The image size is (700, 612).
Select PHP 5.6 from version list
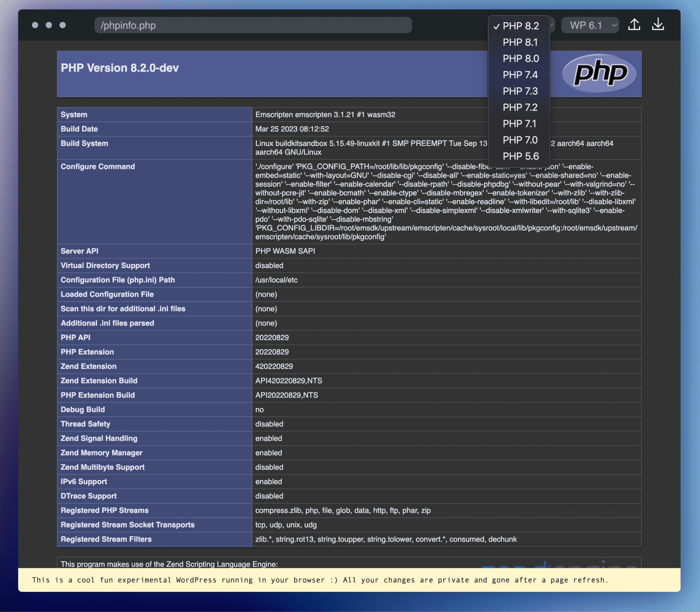519,155
